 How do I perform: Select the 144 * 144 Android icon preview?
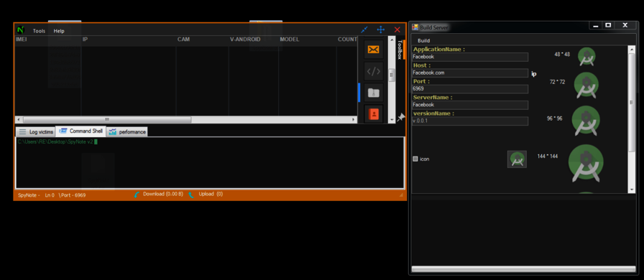586,164
